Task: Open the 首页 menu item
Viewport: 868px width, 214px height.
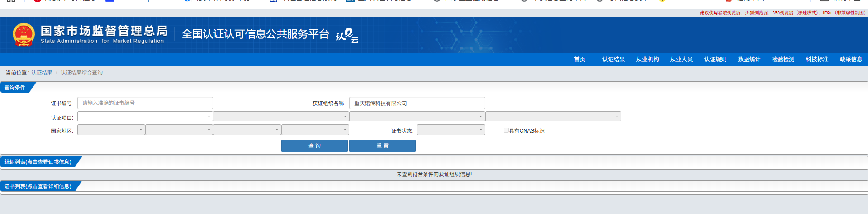Action: 579,60
